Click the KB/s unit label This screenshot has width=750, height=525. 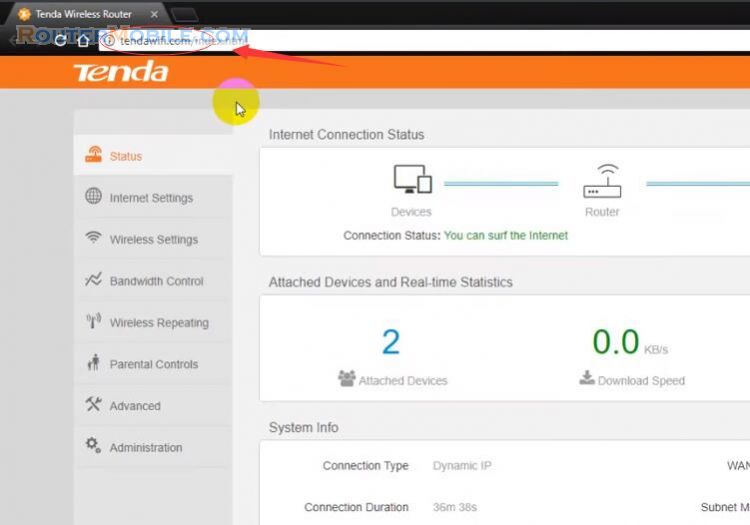pos(656,350)
